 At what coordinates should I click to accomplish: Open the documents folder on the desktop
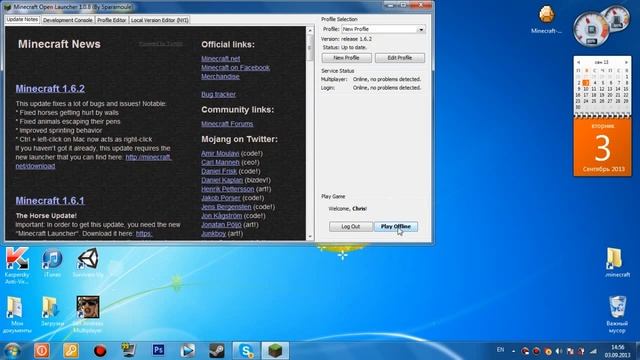17,314
